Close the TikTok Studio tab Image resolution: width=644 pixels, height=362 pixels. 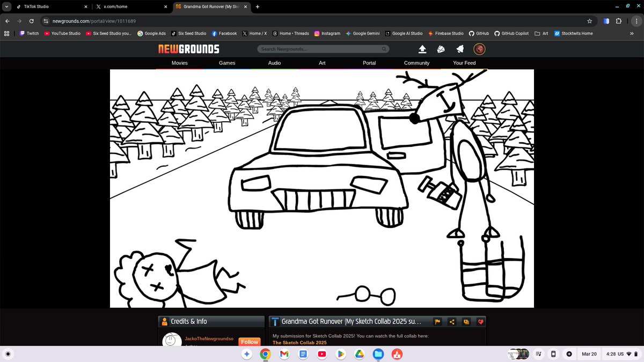[86, 7]
